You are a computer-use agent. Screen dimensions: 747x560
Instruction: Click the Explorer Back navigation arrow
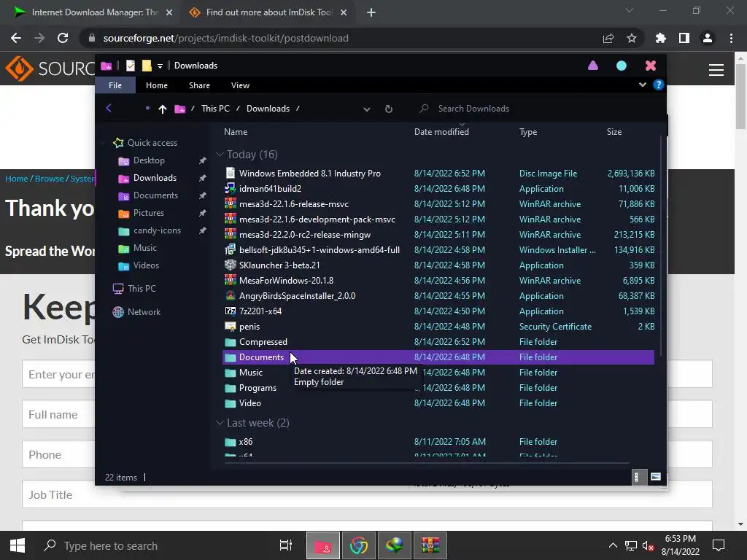coord(109,108)
